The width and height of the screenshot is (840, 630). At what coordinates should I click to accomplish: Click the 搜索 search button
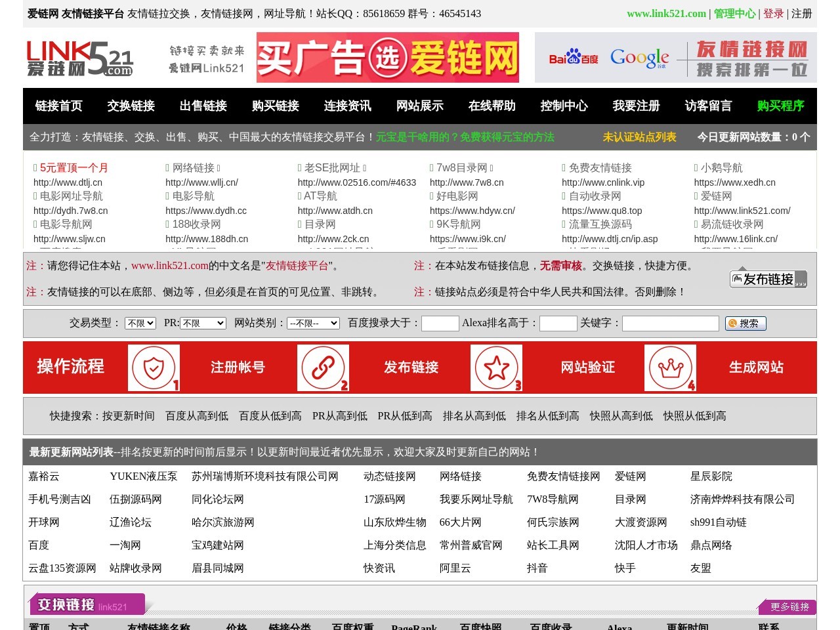click(745, 323)
